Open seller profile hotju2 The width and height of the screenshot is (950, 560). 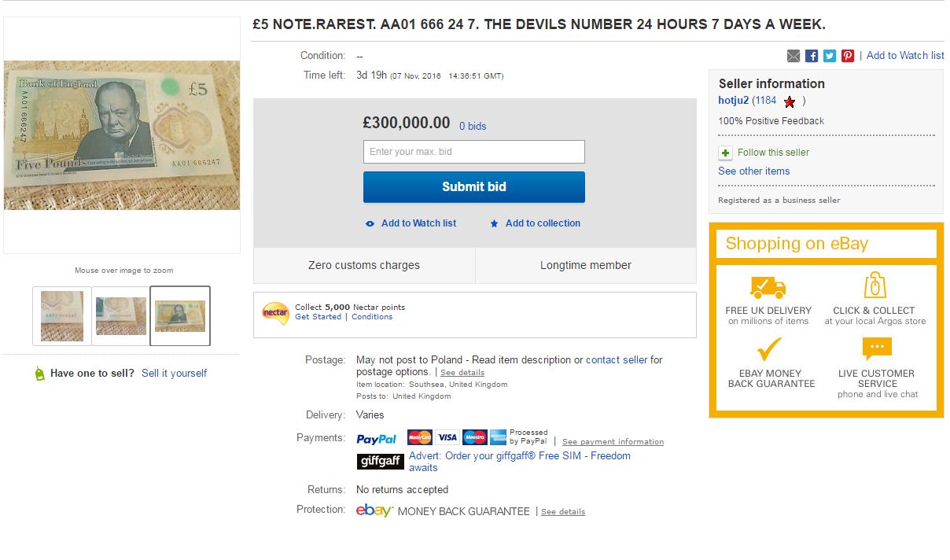click(x=733, y=101)
